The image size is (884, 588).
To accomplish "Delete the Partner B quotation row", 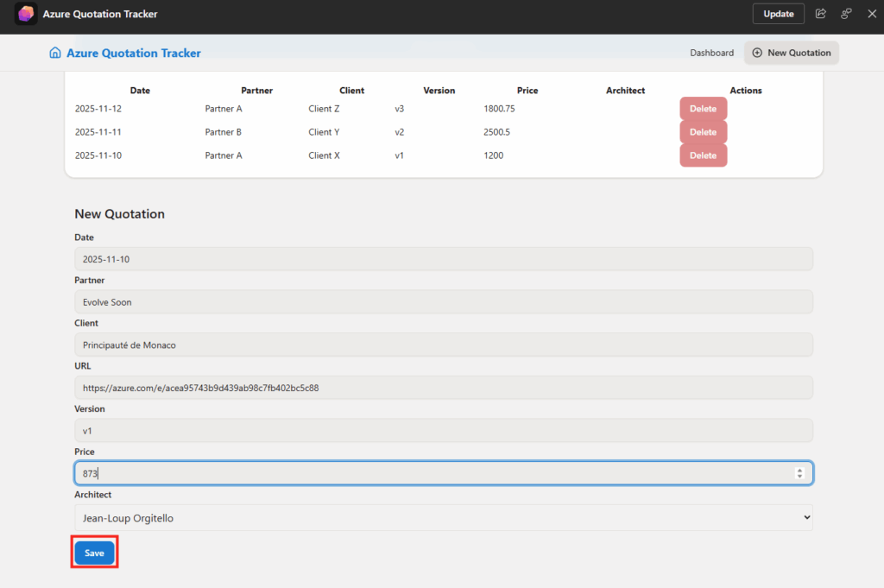I will point(703,132).
